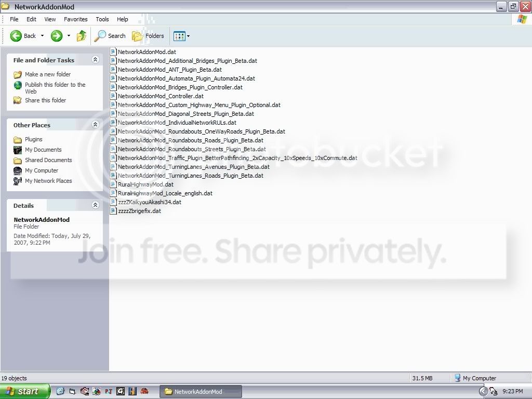Click the My Documents icon

pyautogui.click(x=18, y=150)
